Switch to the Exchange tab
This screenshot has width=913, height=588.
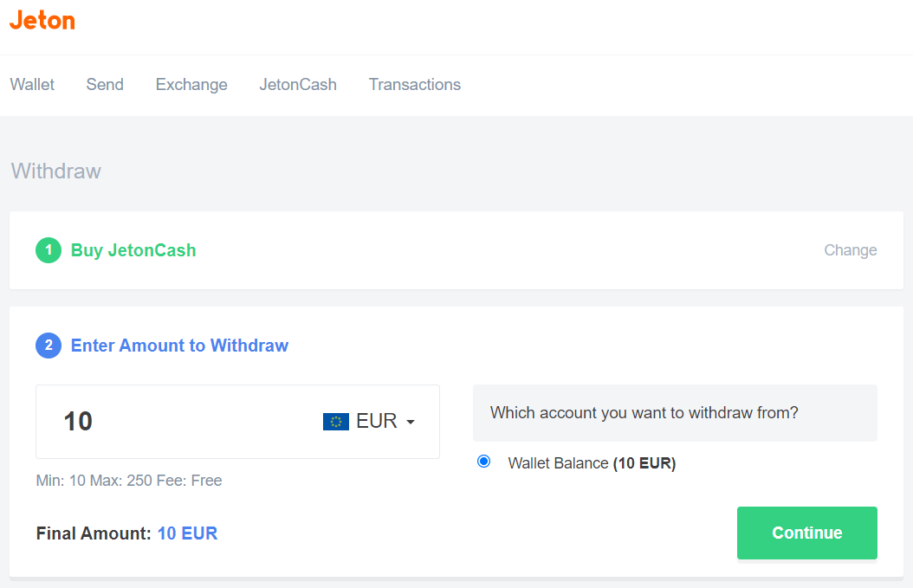coord(191,85)
